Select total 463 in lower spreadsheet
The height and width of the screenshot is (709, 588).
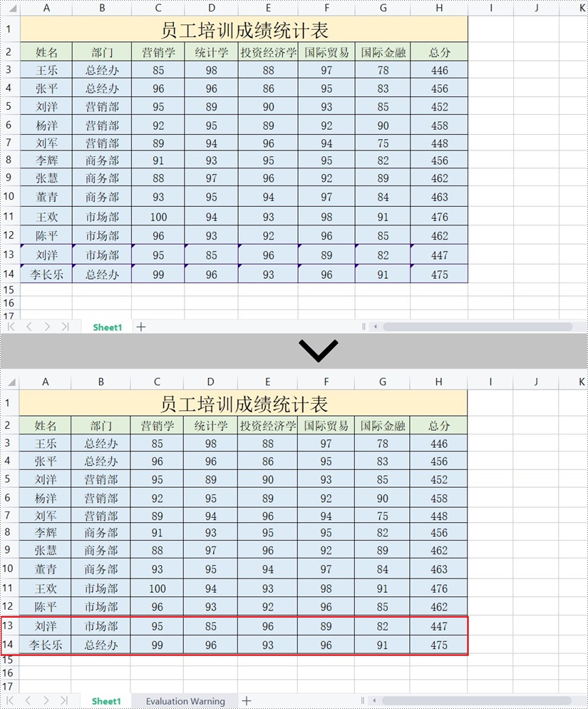[438, 568]
